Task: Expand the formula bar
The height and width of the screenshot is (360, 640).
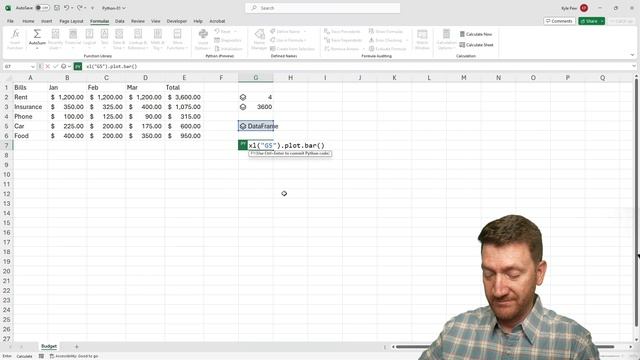Action: (633, 66)
